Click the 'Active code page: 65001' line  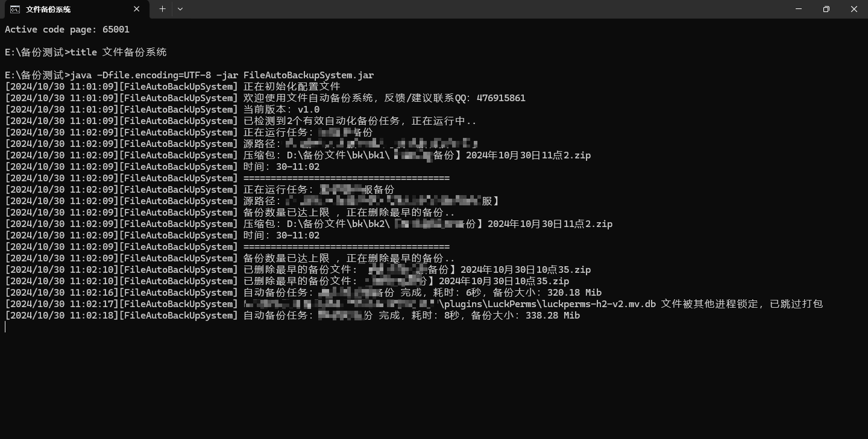pyautogui.click(x=67, y=30)
